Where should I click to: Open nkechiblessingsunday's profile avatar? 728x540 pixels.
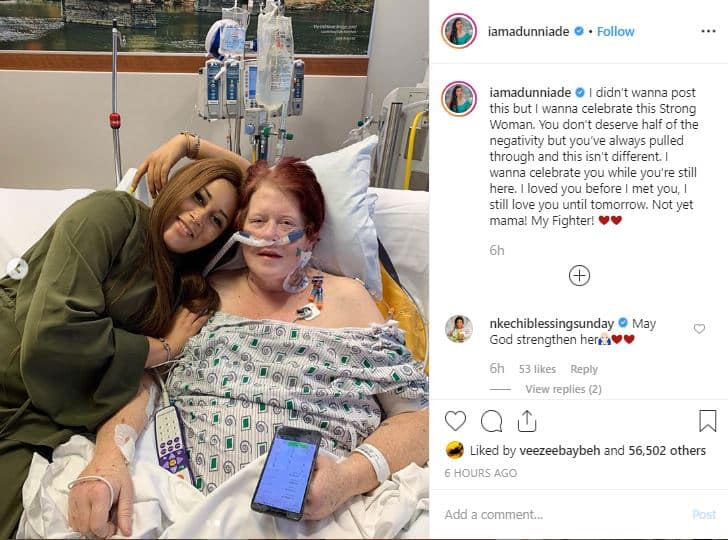(459, 329)
